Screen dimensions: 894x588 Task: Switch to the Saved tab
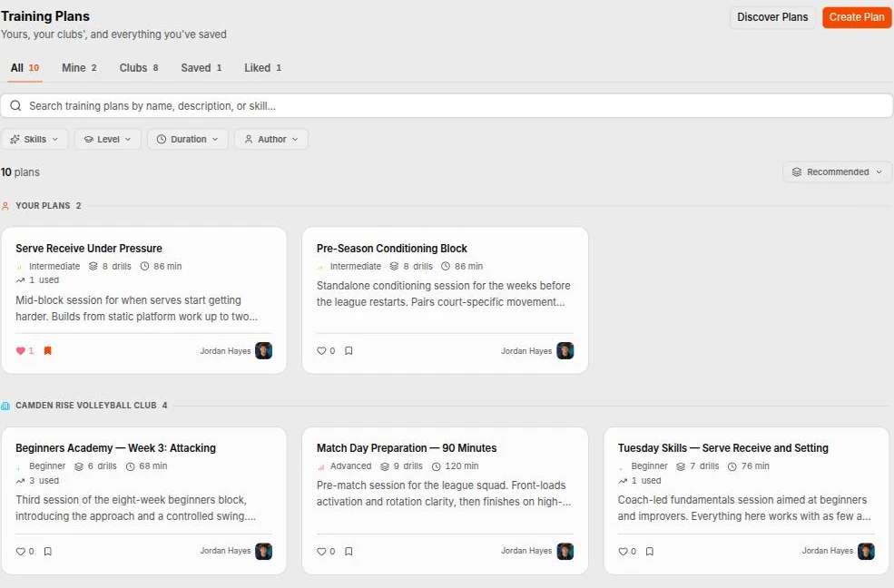(x=201, y=68)
